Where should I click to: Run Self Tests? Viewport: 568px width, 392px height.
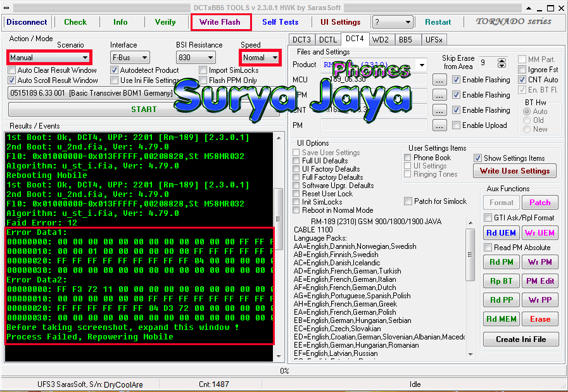[281, 22]
